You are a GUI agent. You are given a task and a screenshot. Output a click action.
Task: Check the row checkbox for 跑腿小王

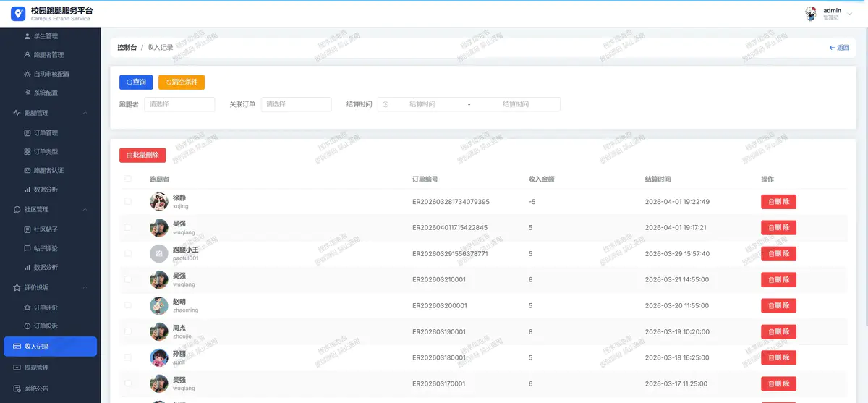point(128,253)
